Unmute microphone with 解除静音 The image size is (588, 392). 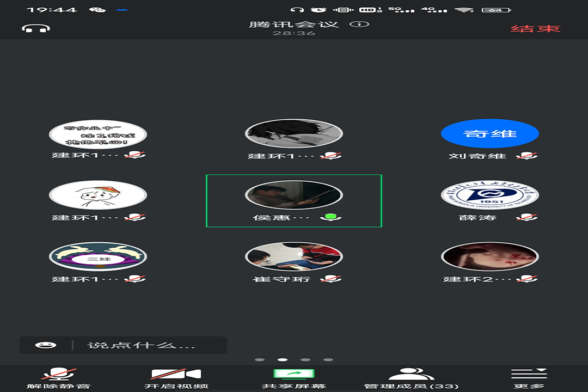(59, 378)
